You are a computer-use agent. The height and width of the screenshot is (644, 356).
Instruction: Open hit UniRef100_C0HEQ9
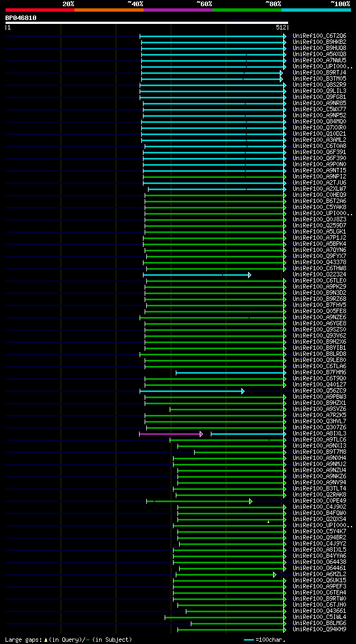pos(319,195)
